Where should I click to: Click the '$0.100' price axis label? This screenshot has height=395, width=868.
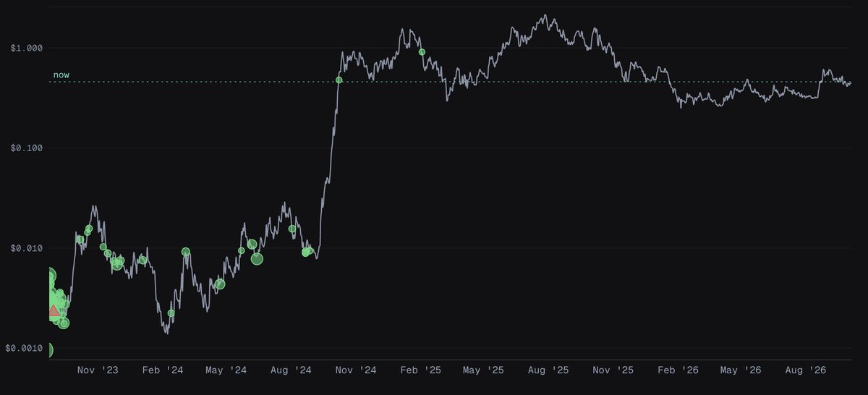pyautogui.click(x=27, y=148)
